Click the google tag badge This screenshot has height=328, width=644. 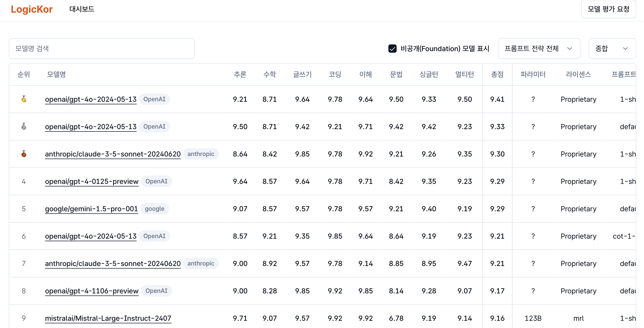point(154,209)
